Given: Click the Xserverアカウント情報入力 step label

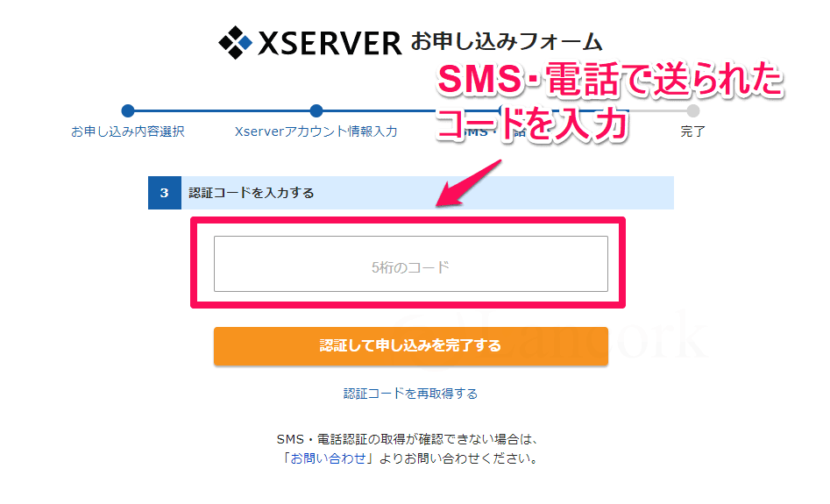Looking at the screenshot, I should pyautogui.click(x=316, y=131).
